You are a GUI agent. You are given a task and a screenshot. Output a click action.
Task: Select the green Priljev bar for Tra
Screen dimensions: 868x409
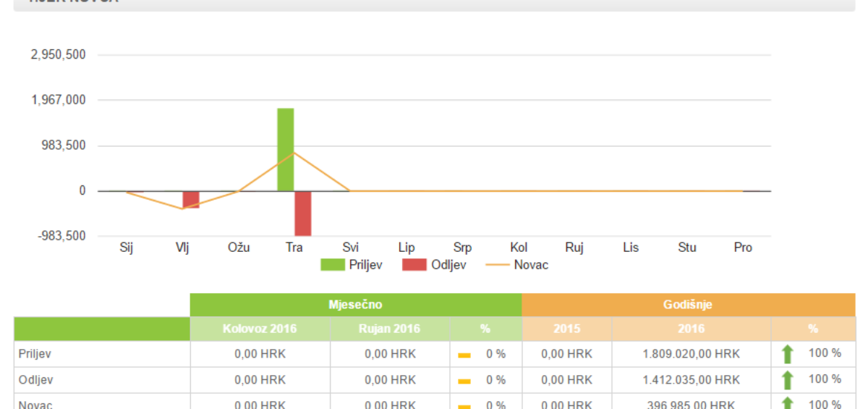click(x=285, y=150)
